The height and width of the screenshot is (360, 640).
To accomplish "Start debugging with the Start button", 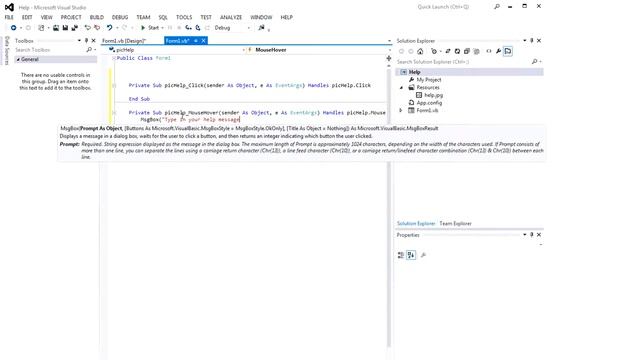I will click(150, 28).
